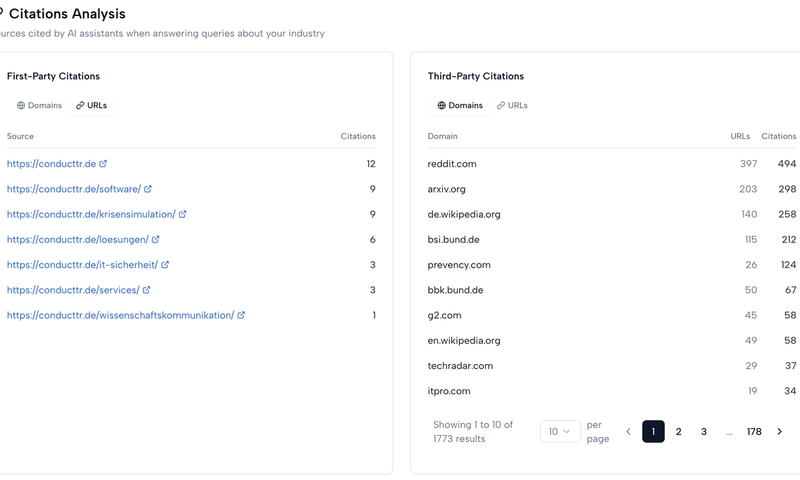Image resolution: width=800 pixels, height=480 pixels.
Task: Click the bbk.bund.de domain row
Action: pos(612,290)
